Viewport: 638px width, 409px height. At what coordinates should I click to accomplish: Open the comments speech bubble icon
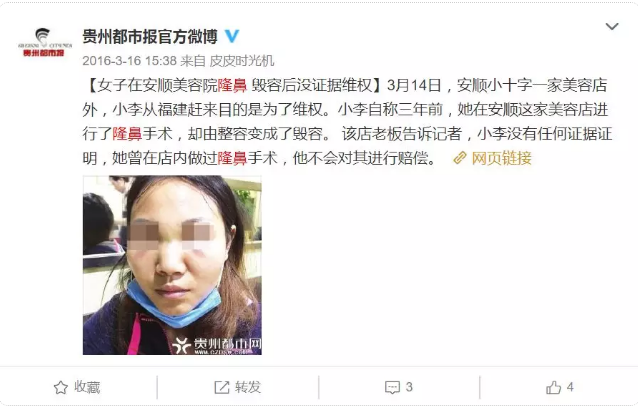pyautogui.click(x=392, y=387)
